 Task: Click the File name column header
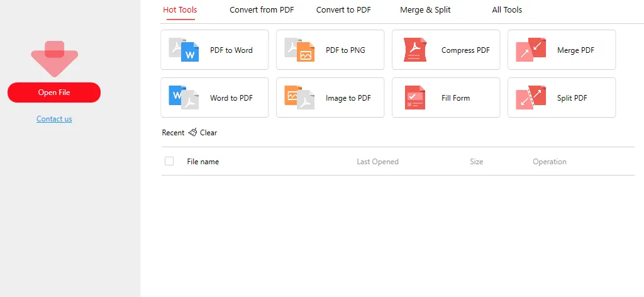203,162
